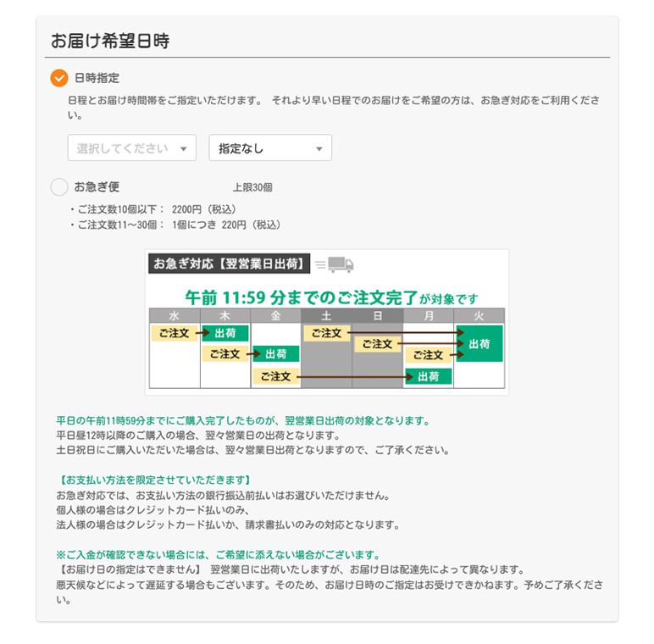Click the 木 column header in schedule
The image size is (654, 644).
click(225, 315)
